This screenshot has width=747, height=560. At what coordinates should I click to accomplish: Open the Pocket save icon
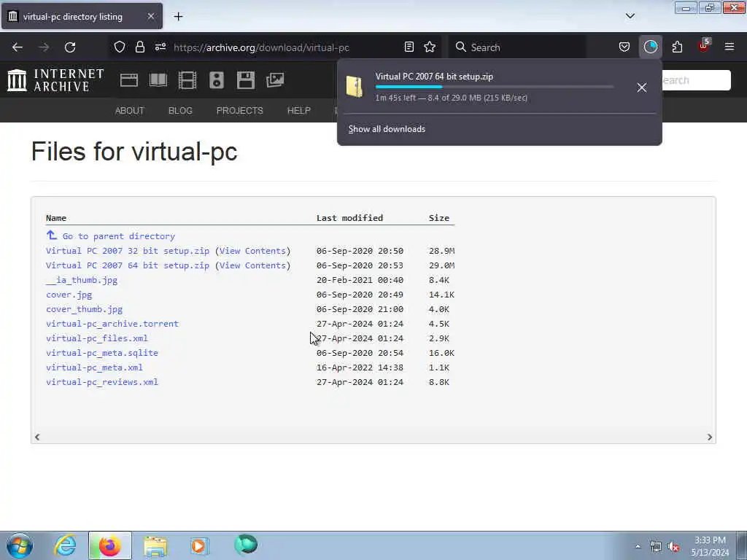tap(624, 47)
